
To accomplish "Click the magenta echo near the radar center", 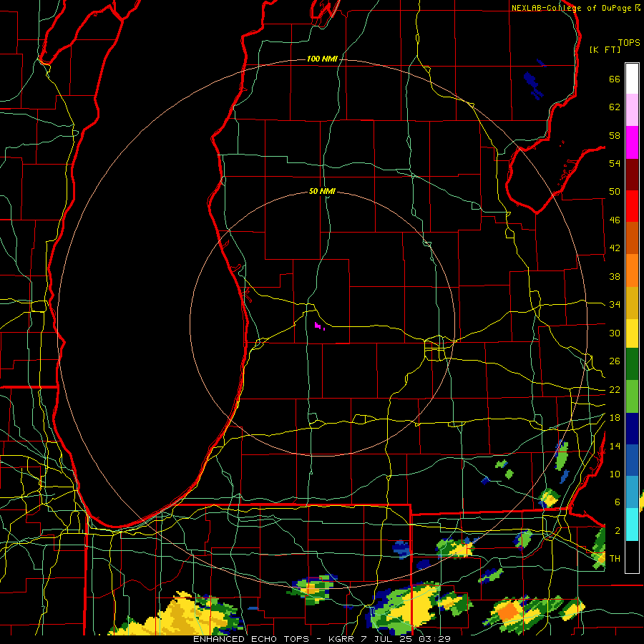I will pyautogui.click(x=318, y=326).
